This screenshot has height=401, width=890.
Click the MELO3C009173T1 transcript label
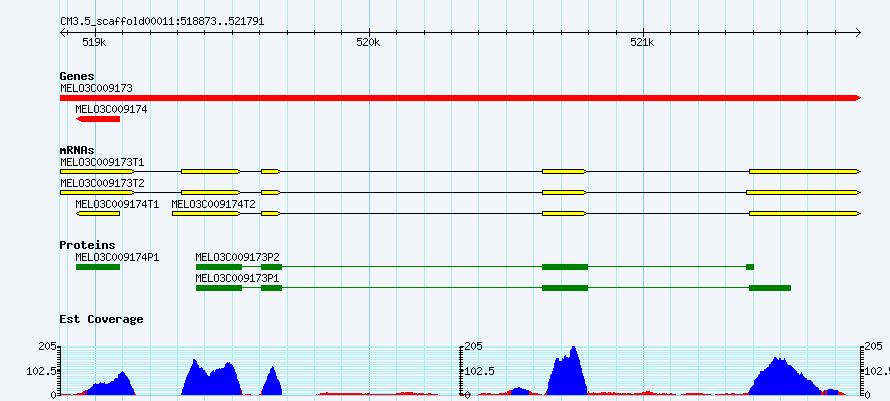pos(102,162)
